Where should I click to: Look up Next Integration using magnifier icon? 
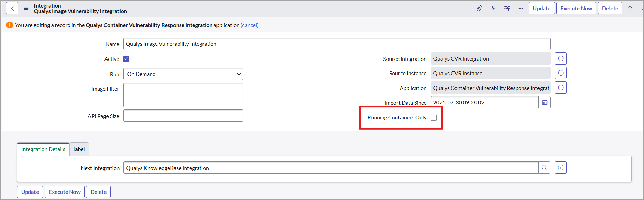pyautogui.click(x=544, y=168)
